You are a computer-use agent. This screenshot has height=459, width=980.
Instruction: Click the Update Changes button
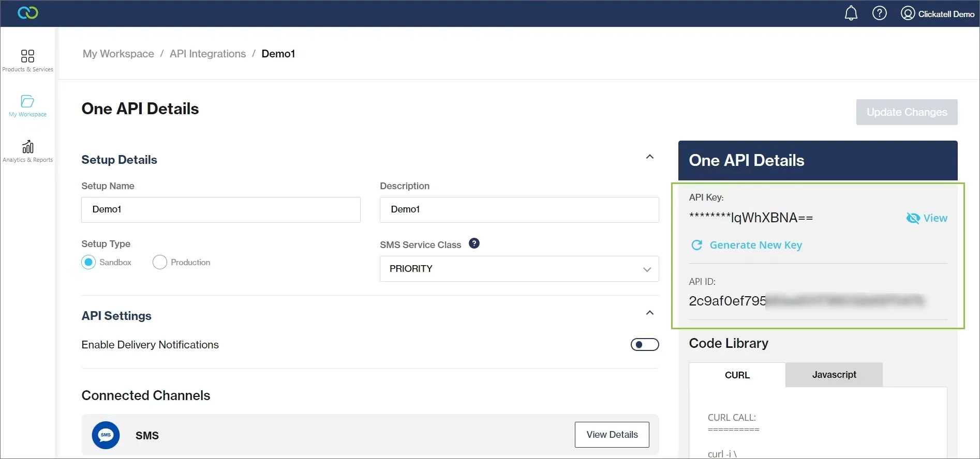tap(907, 112)
